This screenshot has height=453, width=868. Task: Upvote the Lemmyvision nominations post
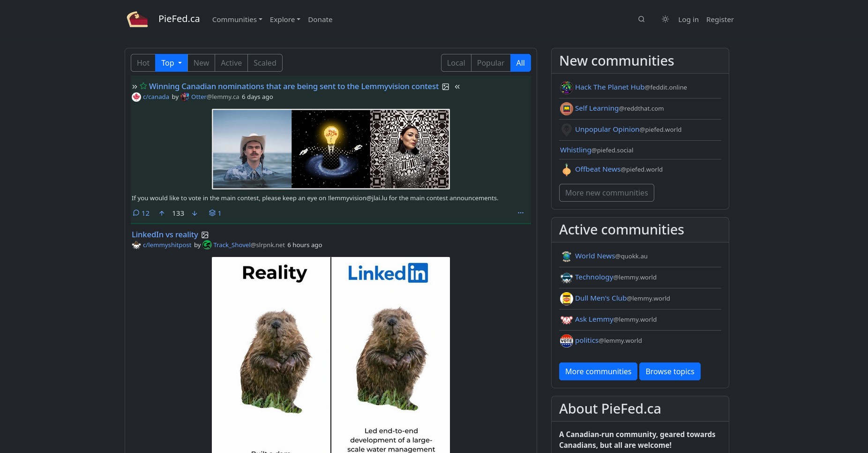[162, 213]
